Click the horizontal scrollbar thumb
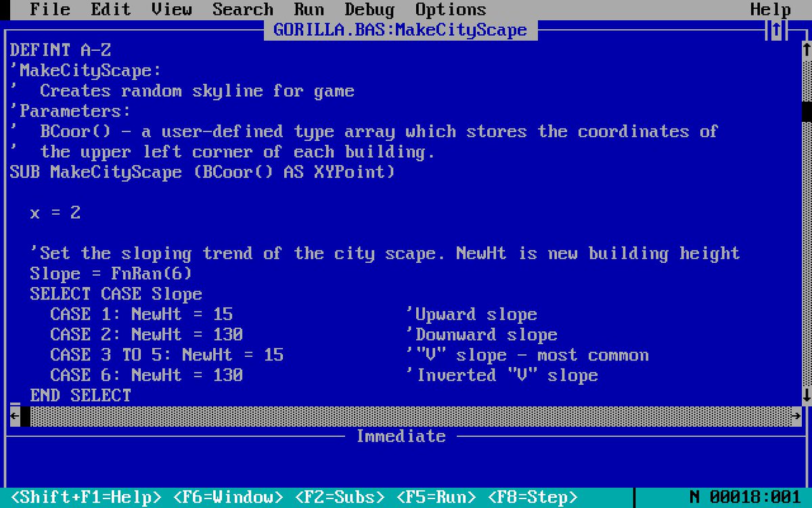Screen dimensions: 812x508 click(25, 416)
